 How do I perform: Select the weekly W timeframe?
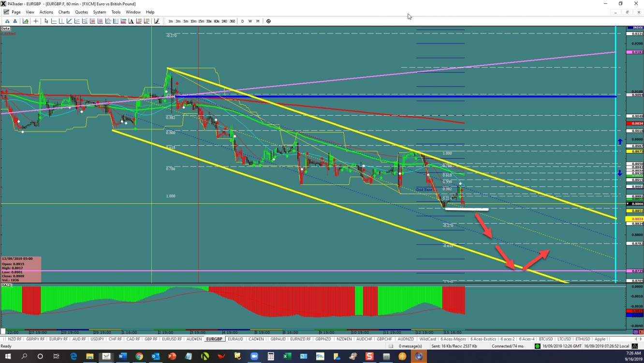tap(250, 21)
